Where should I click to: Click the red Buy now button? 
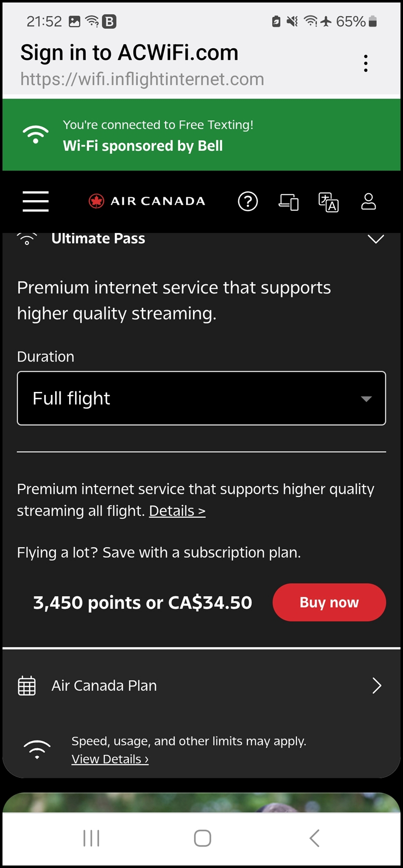pos(329,603)
